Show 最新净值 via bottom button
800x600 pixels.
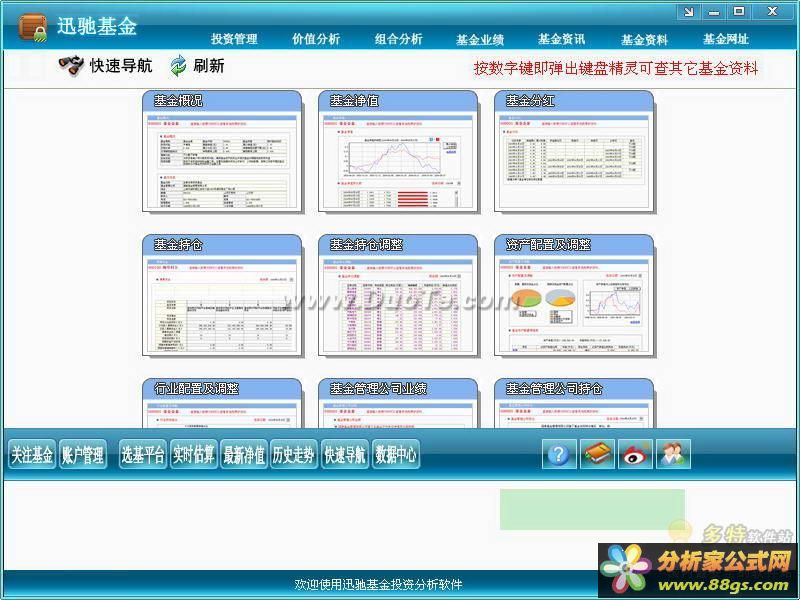click(244, 454)
